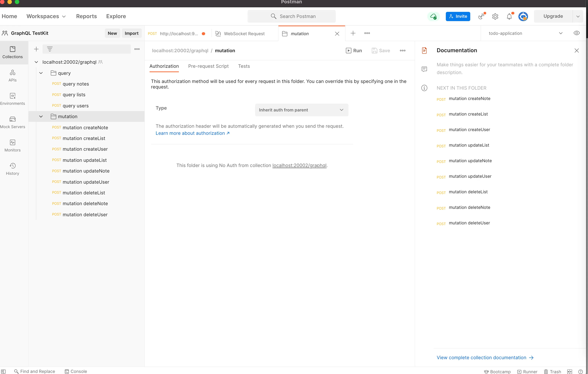Click the Search Postman field

click(x=292, y=16)
